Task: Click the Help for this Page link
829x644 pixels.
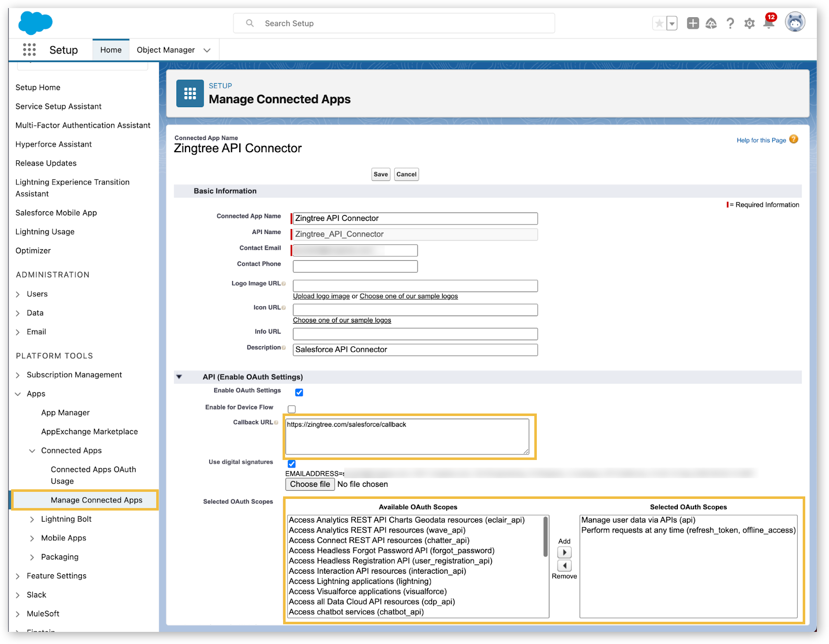Action: click(761, 141)
